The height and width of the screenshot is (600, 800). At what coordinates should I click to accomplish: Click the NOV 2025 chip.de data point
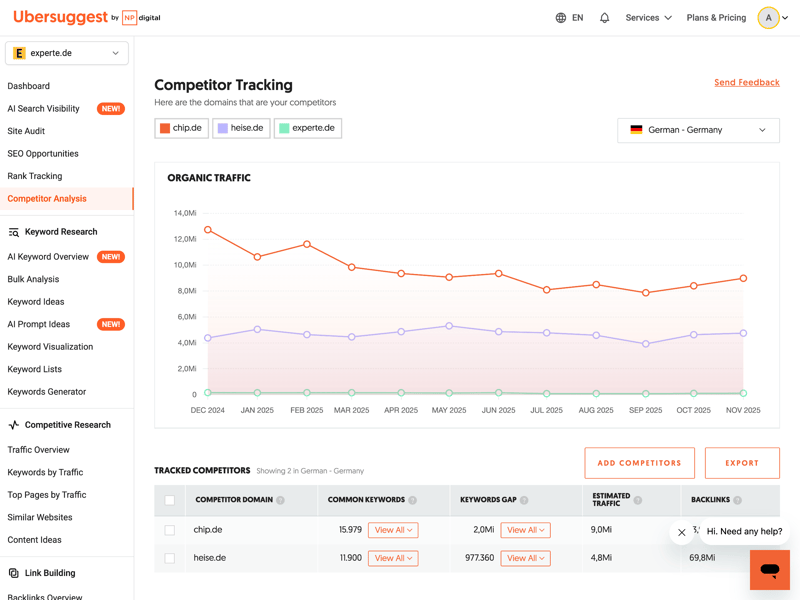[x=743, y=278]
